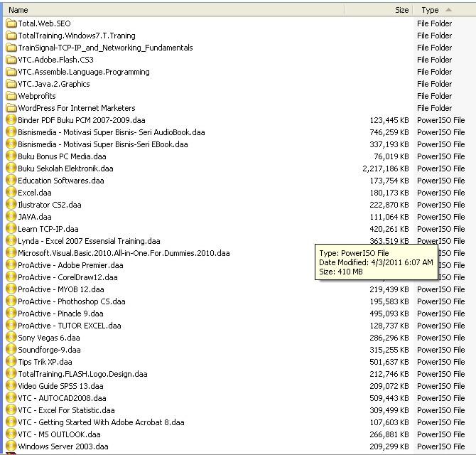The width and height of the screenshot is (476, 455).
Task: Click the disc icon for Buku Sekolah Elektronik.daa
Action: tap(11, 168)
